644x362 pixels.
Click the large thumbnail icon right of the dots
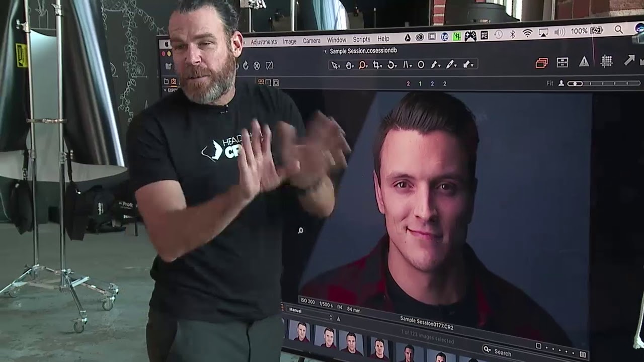point(583,354)
